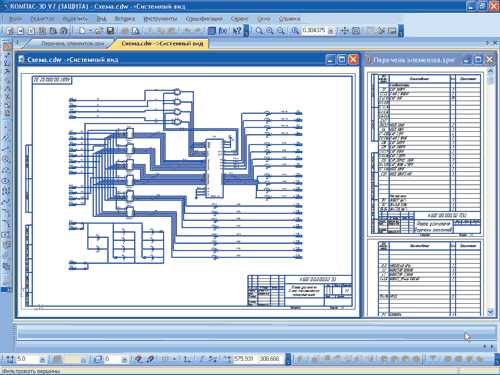
Task: Maximize the Перечень элементов window
Action: [478, 60]
